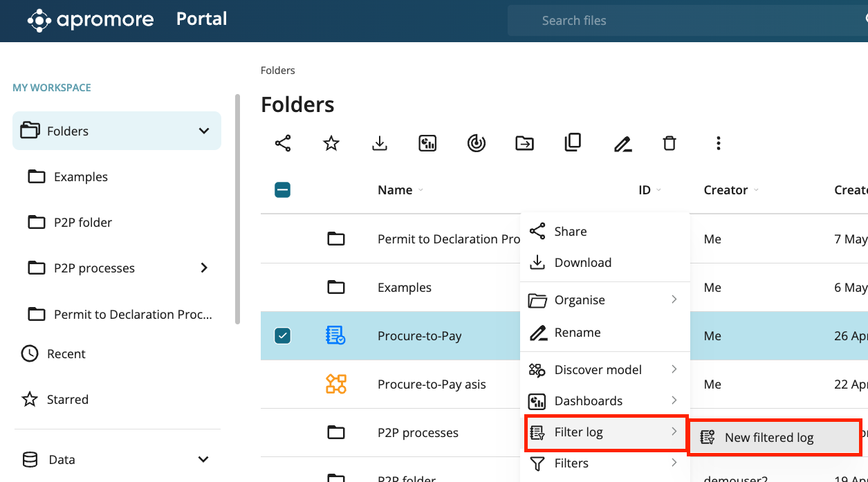Toggle the select-all header checkbox
This screenshot has width=868, height=482.
282,190
